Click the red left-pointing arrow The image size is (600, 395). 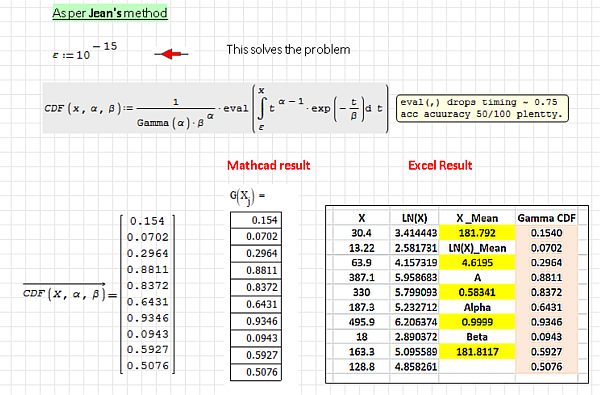171,54
